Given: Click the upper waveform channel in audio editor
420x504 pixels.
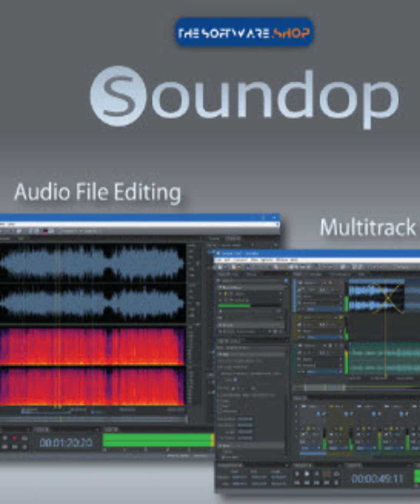Looking at the screenshot, I should (x=92, y=263).
